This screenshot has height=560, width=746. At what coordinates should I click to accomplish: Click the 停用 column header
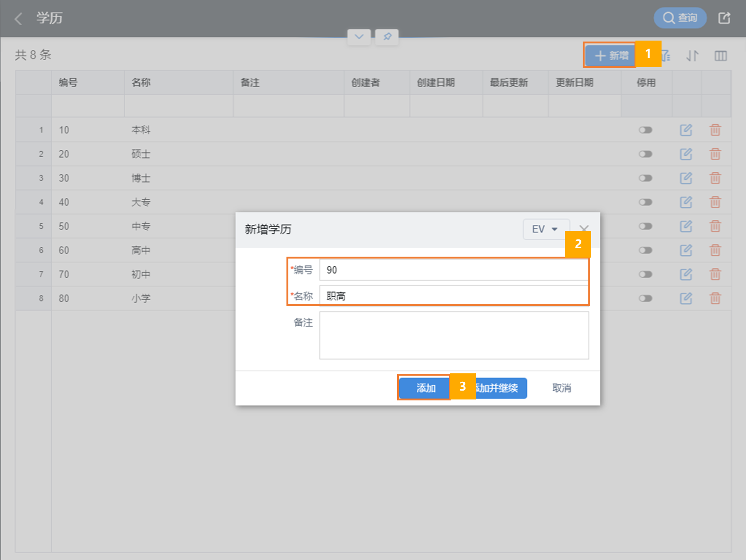pyautogui.click(x=647, y=83)
